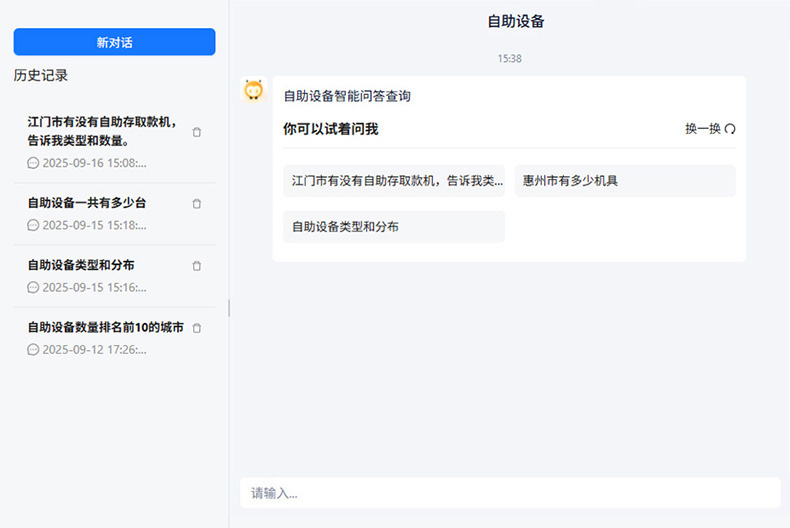Delete the 自助设备类型和分布 history entry
The height and width of the screenshot is (528, 790).
tap(197, 266)
